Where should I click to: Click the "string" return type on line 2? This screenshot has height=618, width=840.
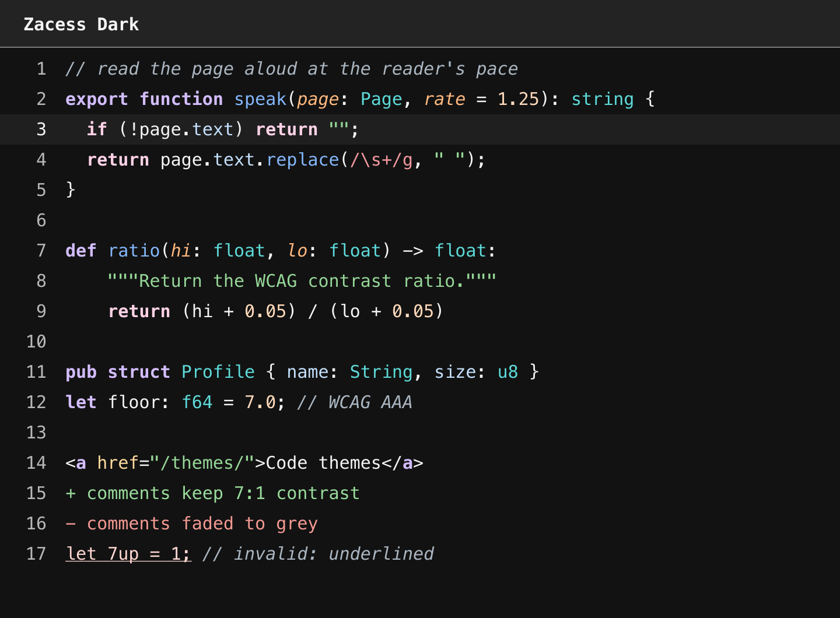[x=603, y=99]
